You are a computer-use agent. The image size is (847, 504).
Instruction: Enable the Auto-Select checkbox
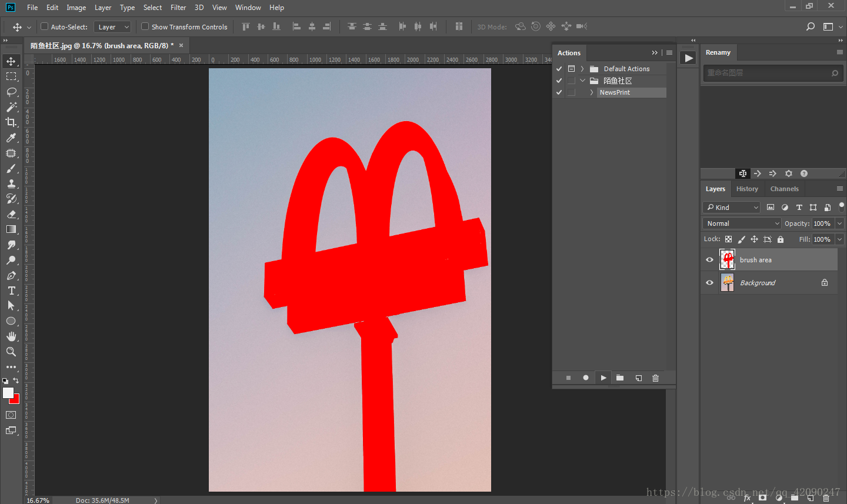coord(44,26)
